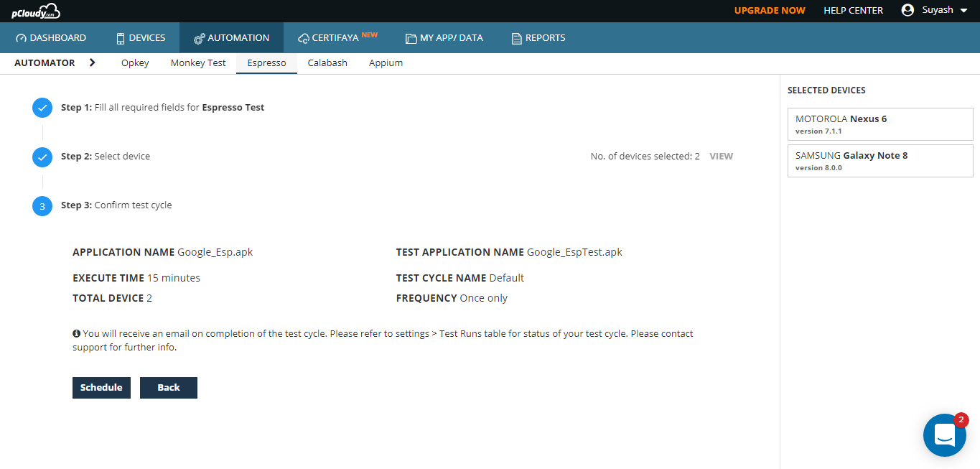Click the Suyash username
The width and height of the screenshot is (980, 469).
coord(938,10)
